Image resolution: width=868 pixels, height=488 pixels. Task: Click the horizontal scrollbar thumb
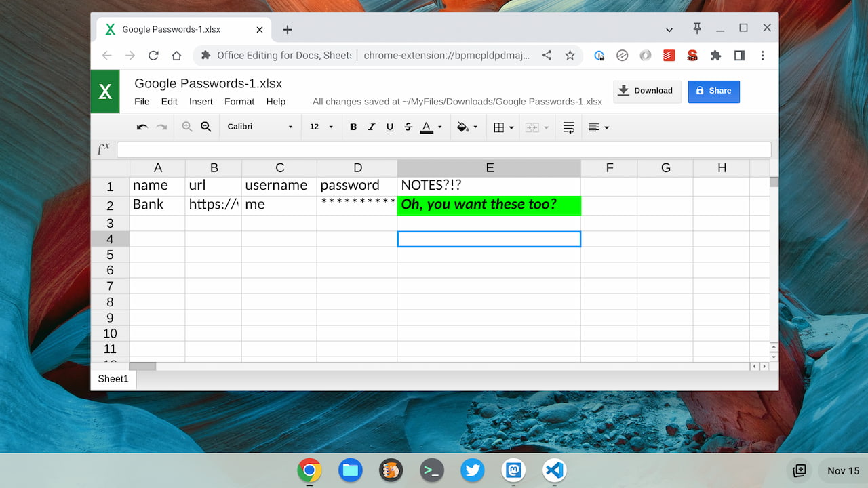pos(142,366)
